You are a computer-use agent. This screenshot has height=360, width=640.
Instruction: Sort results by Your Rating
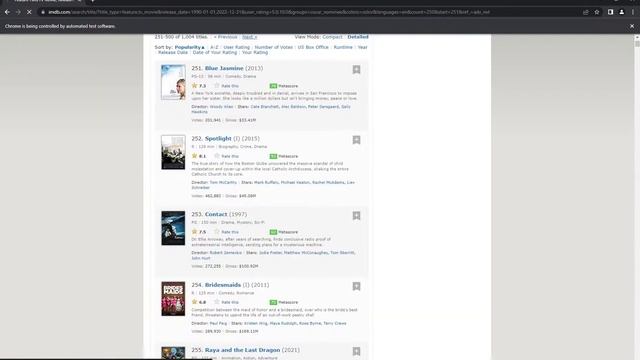(255, 53)
